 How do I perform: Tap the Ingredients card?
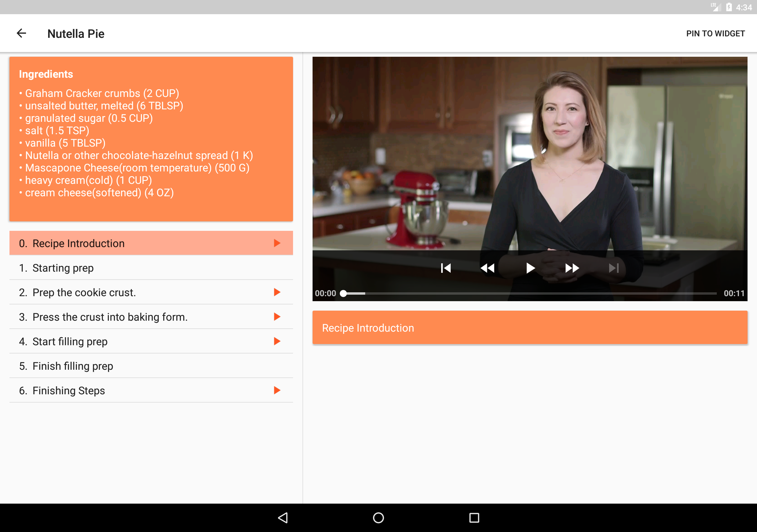coord(151,139)
